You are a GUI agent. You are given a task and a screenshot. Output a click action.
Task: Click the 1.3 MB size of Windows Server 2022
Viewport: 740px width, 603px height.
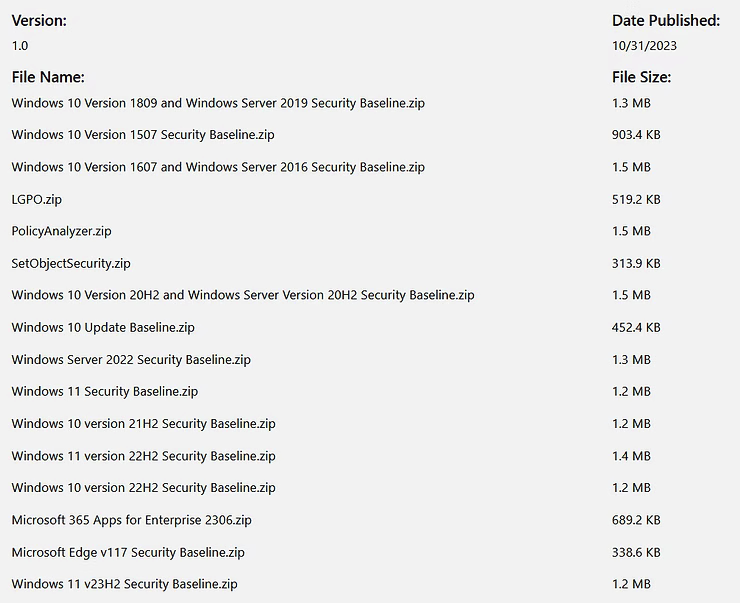coord(631,360)
